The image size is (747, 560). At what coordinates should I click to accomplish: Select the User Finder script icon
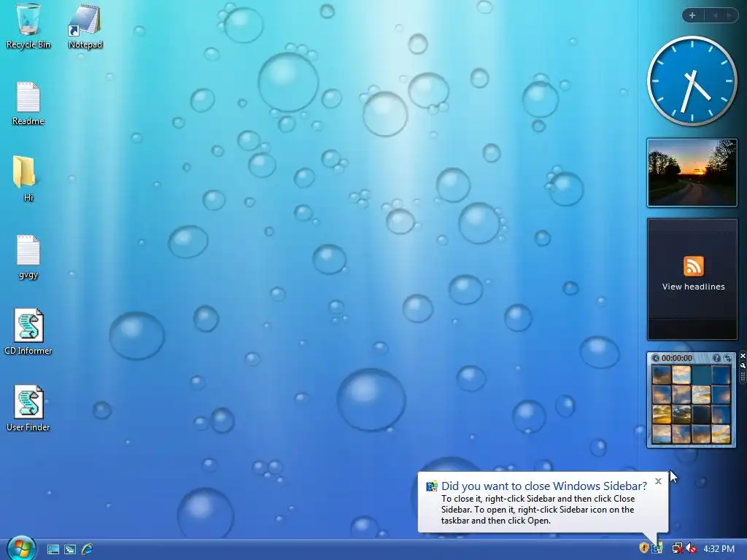[28, 408]
